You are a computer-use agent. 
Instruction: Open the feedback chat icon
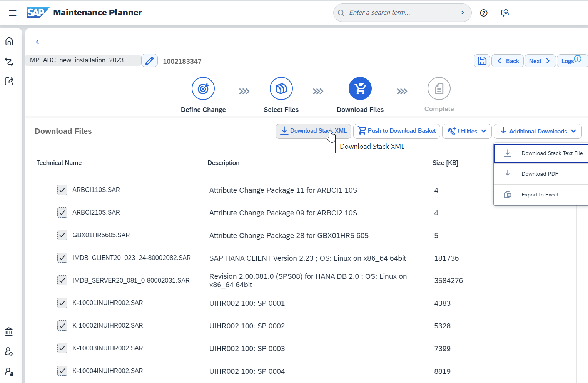click(505, 13)
